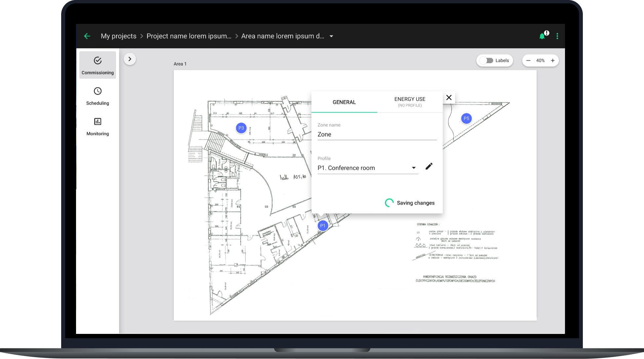Image resolution: width=644 pixels, height=359 pixels.
Task: Go to My projects breadcrumb
Action: (119, 36)
